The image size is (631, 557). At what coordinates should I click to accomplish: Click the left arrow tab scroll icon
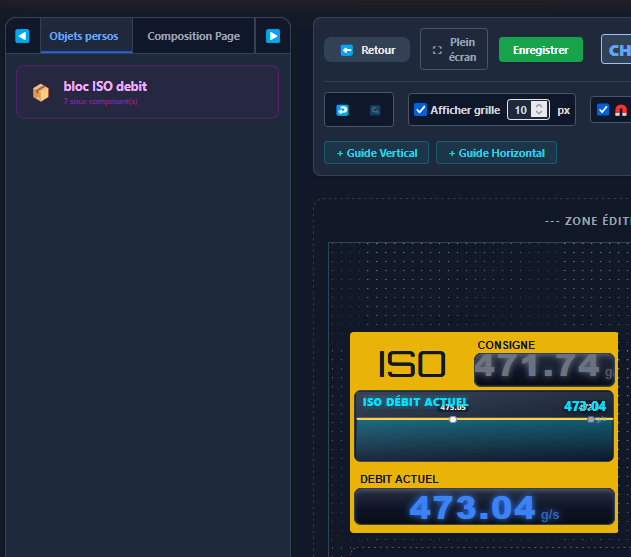(x=22, y=36)
